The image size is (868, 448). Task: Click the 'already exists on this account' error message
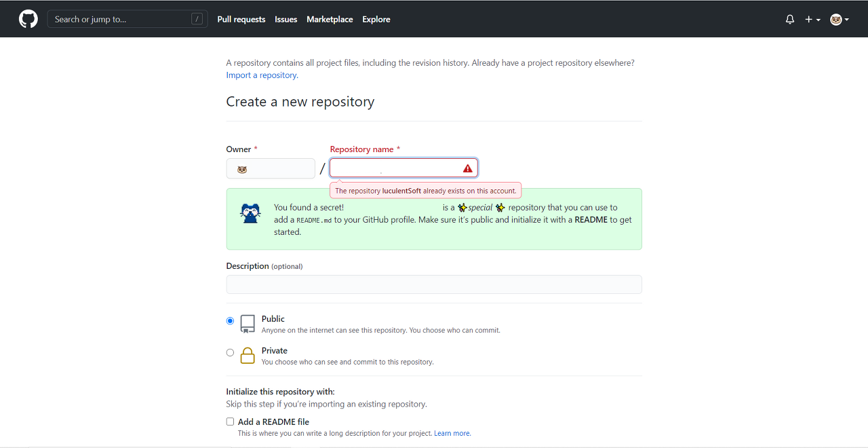point(426,191)
